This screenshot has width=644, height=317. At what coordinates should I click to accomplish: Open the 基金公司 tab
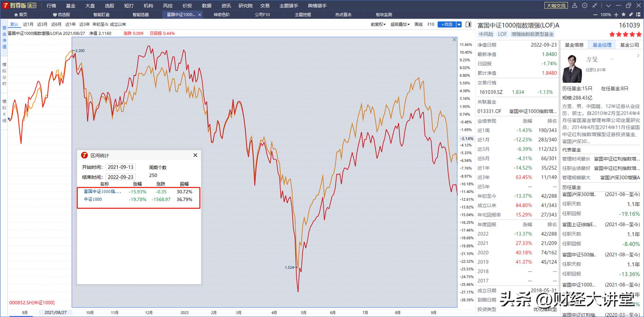[x=629, y=45]
